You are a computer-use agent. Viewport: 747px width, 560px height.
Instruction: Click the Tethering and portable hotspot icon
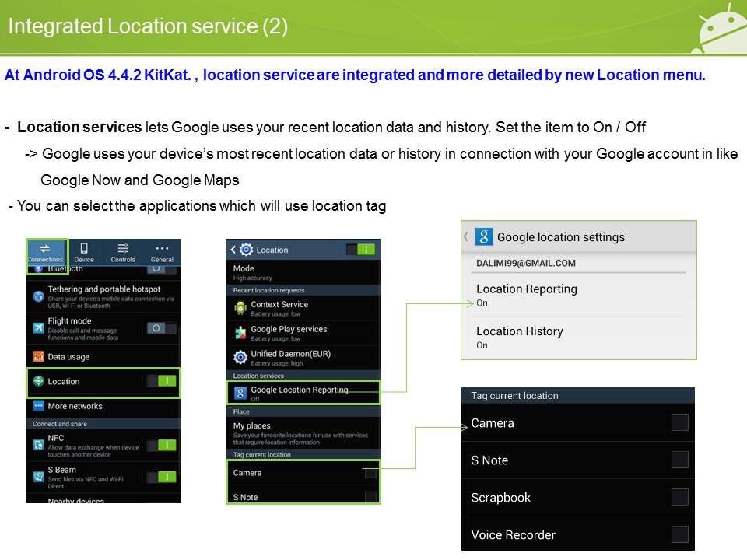(x=39, y=296)
